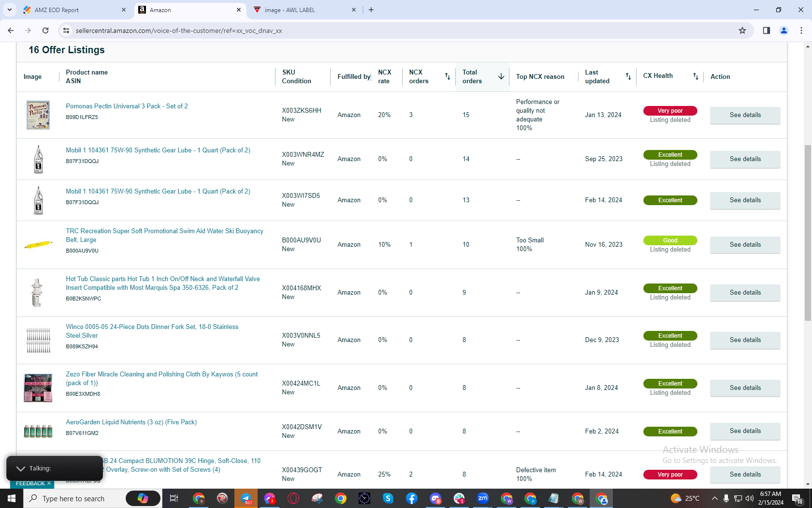This screenshot has height=508, width=812.
Task: See details for Zezo Cleaning Cloth
Action: 745,388
